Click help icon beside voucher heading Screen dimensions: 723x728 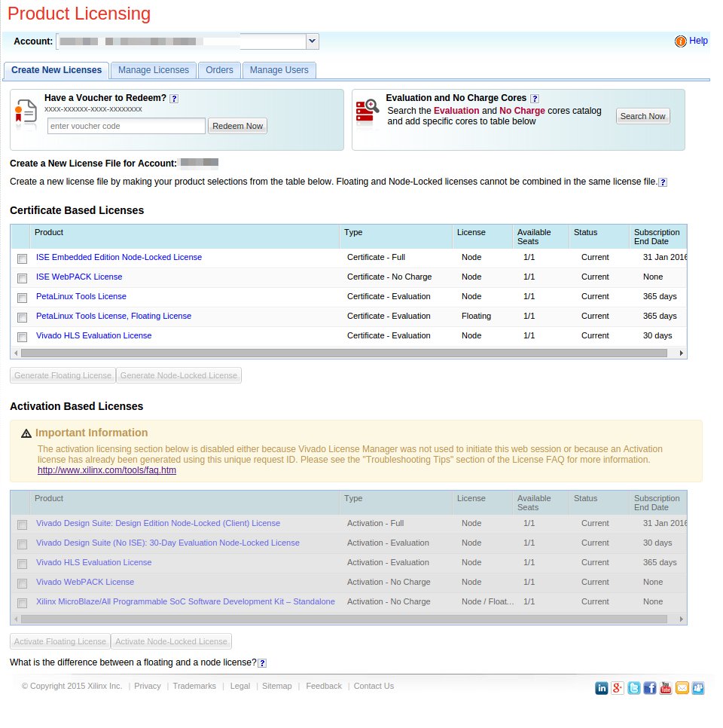pos(174,99)
